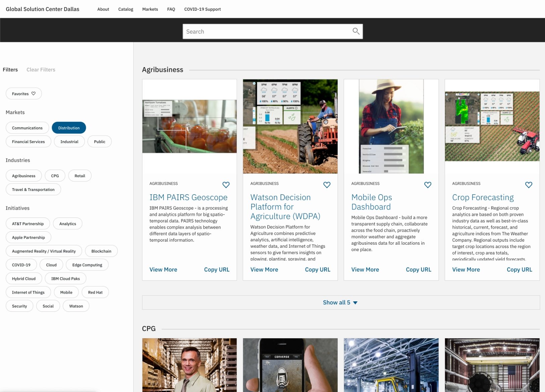Go to Global Solution Center Dallas home
The width and height of the screenshot is (545, 392).
coord(43,9)
